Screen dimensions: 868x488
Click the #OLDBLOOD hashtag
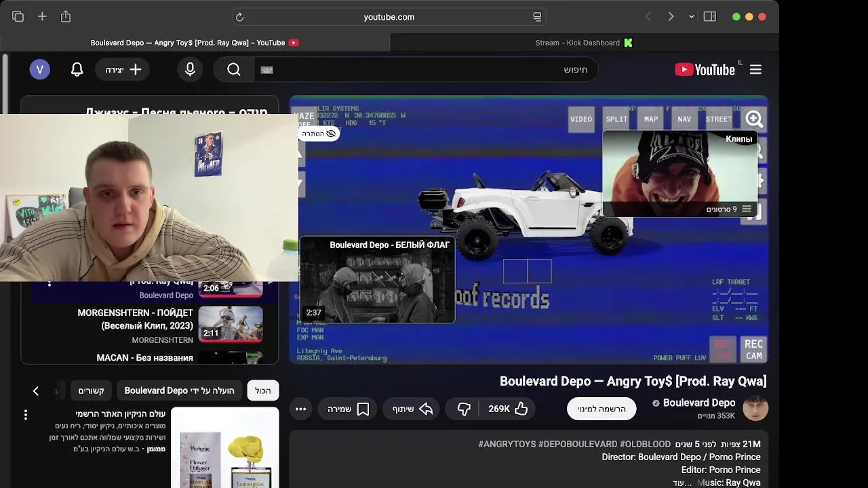pyautogui.click(x=645, y=444)
